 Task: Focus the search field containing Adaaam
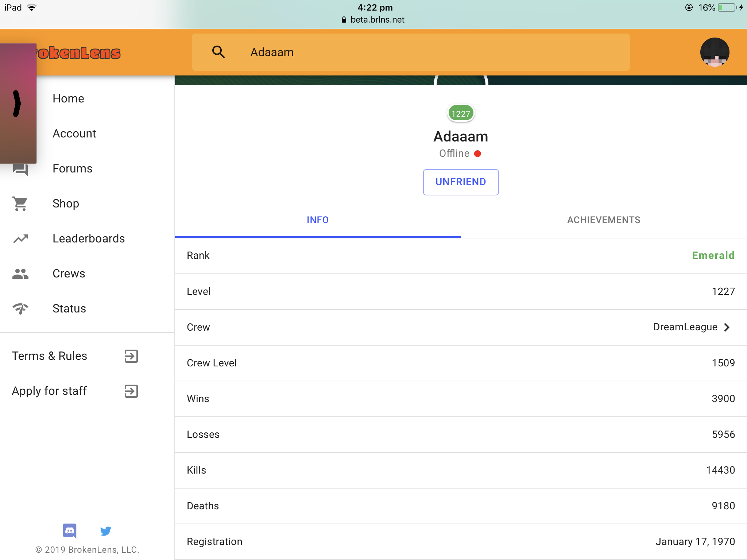(411, 52)
